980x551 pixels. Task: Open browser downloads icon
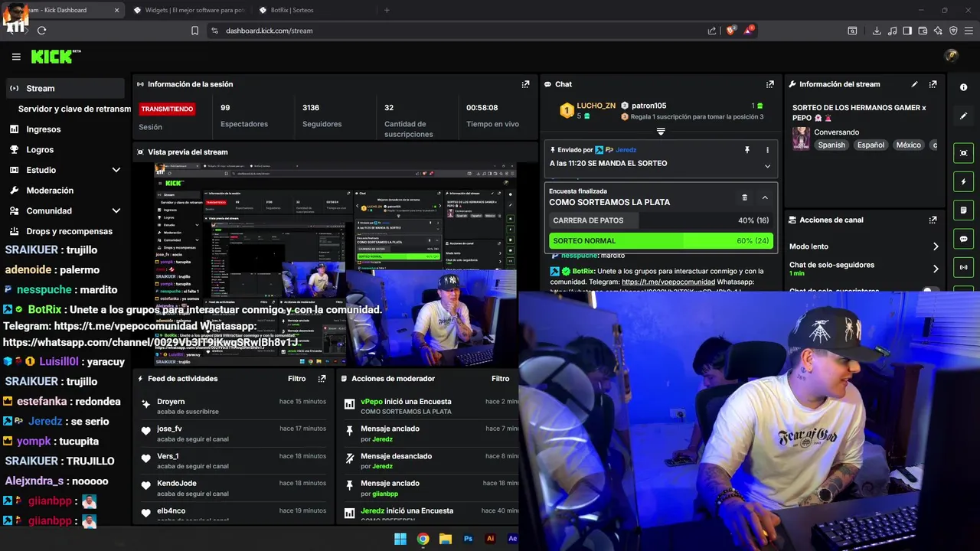tap(877, 31)
